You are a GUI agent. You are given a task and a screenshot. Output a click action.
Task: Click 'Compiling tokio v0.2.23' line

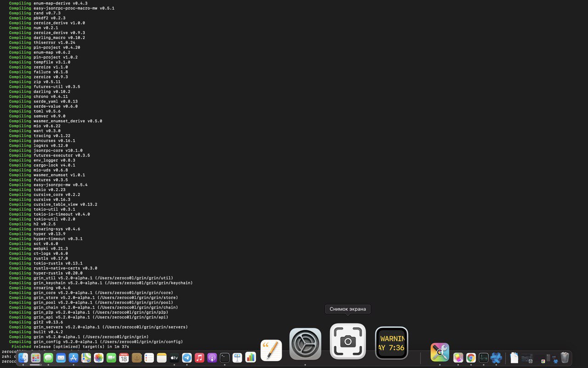coord(37,190)
